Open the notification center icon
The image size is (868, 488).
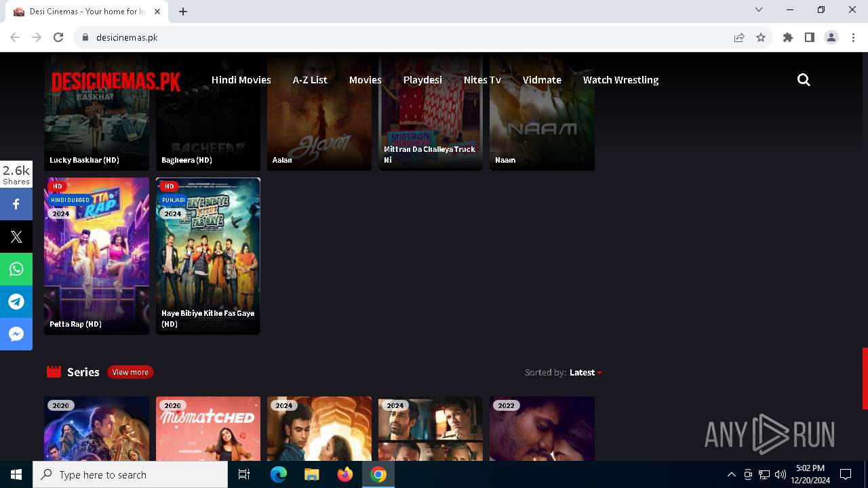846,474
